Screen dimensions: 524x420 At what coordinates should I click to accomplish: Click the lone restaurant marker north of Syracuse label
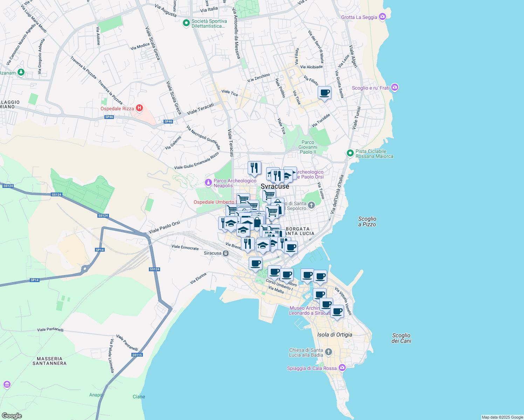tap(254, 168)
